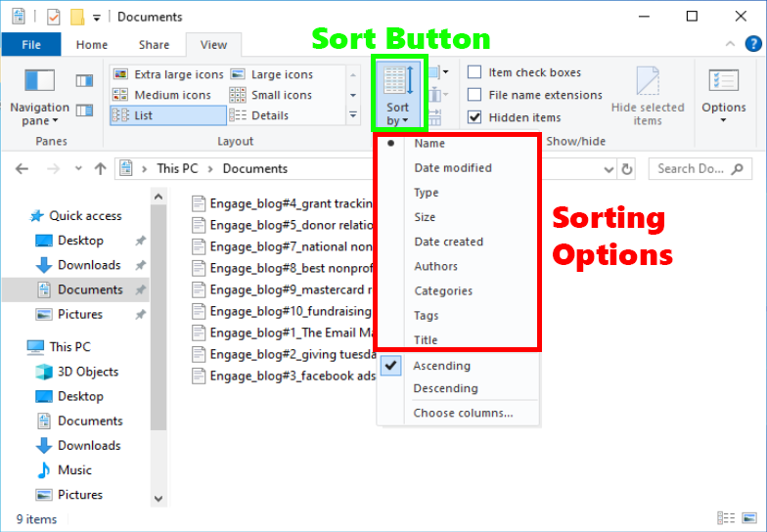Open quick access toolbar customize arrow
This screenshot has height=532, width=767.
tap(97, 18)
